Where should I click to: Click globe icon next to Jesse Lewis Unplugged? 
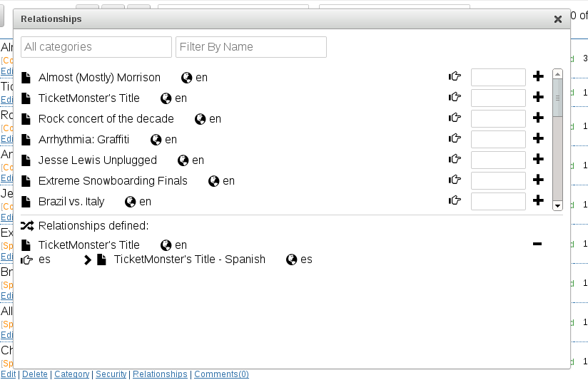pyautogui.click(x=183, y=160)
